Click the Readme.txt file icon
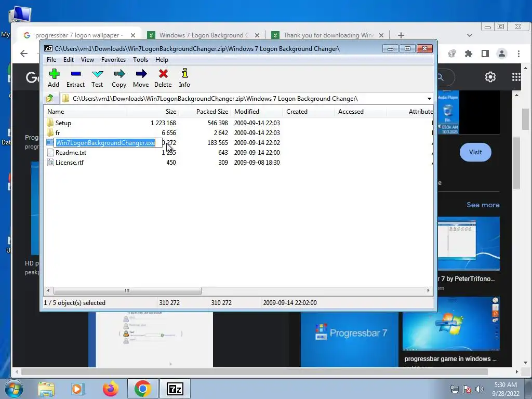 pyautogui.click(x=50, y=152)
